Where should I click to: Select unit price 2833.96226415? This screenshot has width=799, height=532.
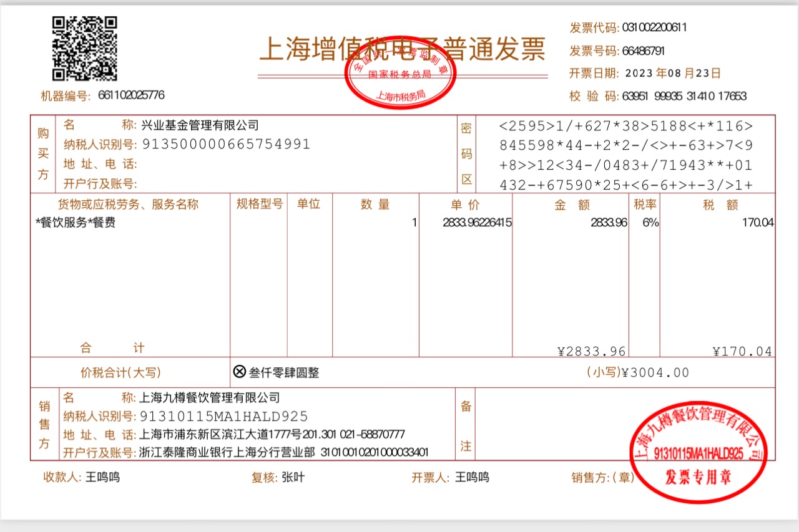tap(477, 223)
